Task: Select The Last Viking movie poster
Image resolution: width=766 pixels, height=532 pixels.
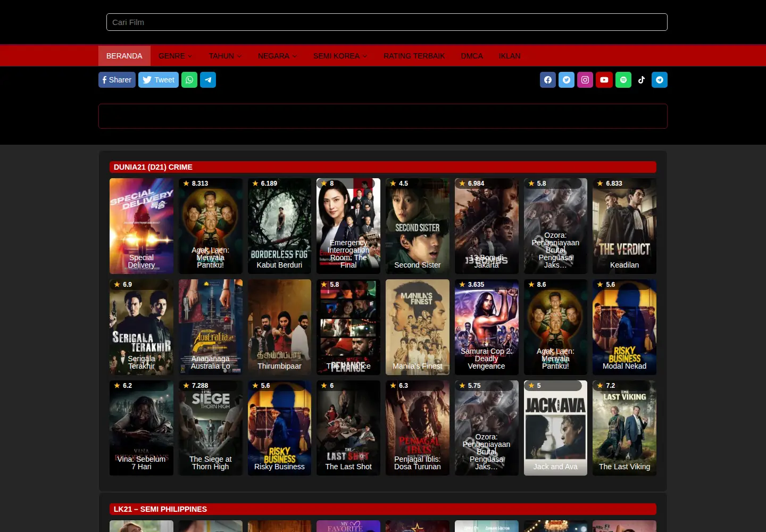Action: (x=625, y=428)
